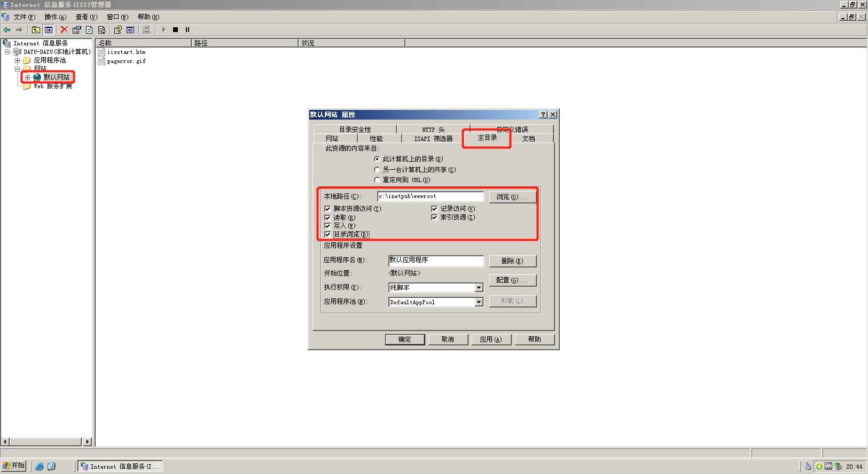
Task: Click the iisstart.htm file icon
Action: (101, 52)
